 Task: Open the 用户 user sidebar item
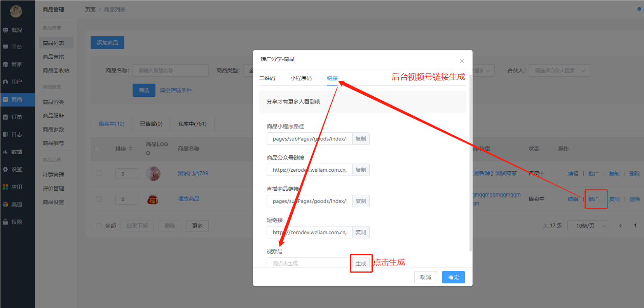point(17,82)
